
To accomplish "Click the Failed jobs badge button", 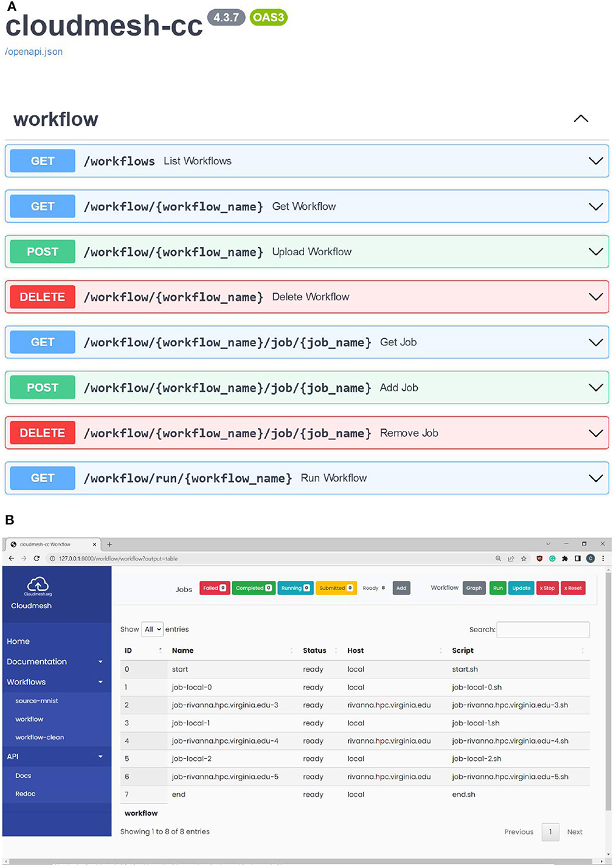I will click(215, 588).
